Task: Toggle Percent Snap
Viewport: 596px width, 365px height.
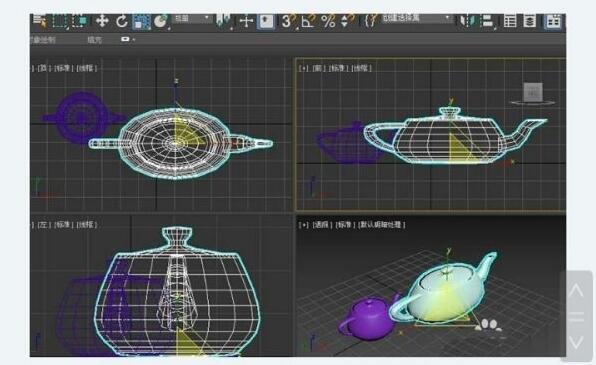Action: (328, 21)
